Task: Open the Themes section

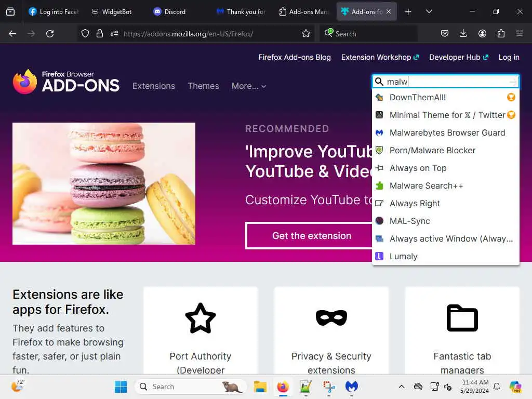Action: pyautogui.click(x=203, y=86)
